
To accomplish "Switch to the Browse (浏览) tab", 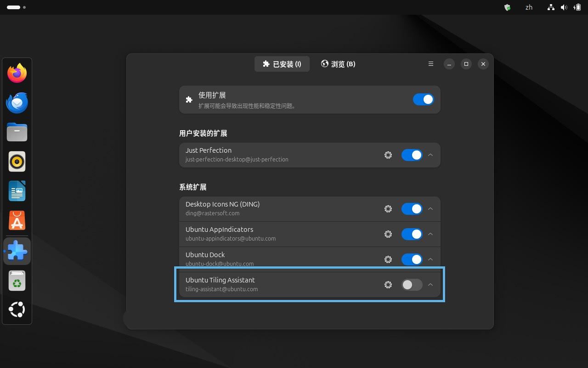I will 338,64.
